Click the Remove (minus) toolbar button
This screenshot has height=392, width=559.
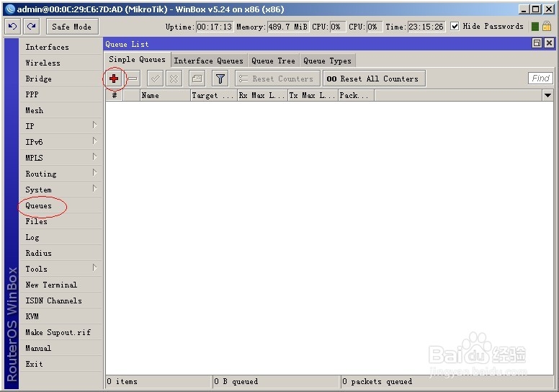133,79
